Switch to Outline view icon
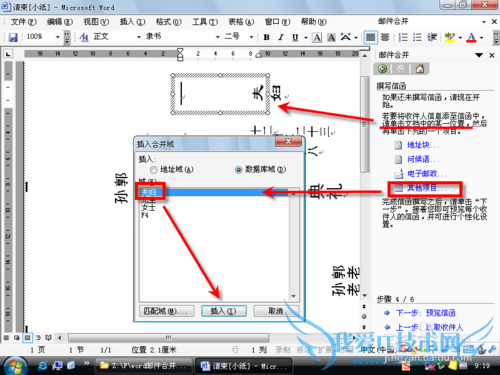 (x=38, y=338)
